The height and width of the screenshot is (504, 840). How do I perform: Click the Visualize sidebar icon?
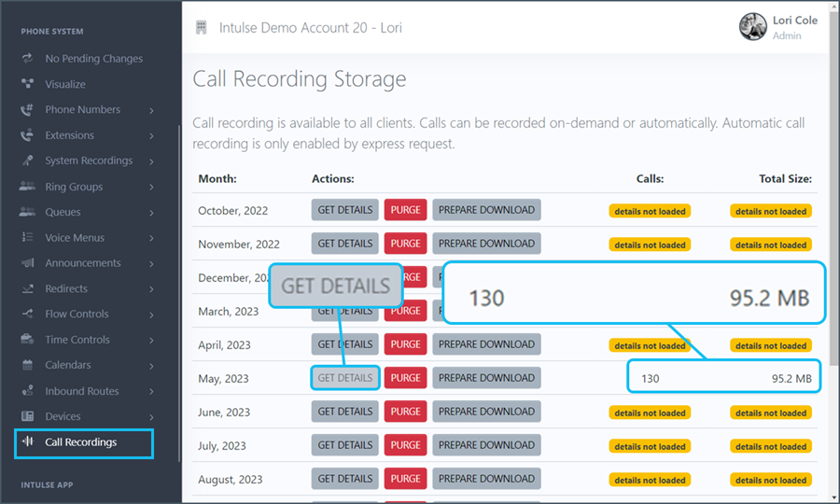coord(27,84)
